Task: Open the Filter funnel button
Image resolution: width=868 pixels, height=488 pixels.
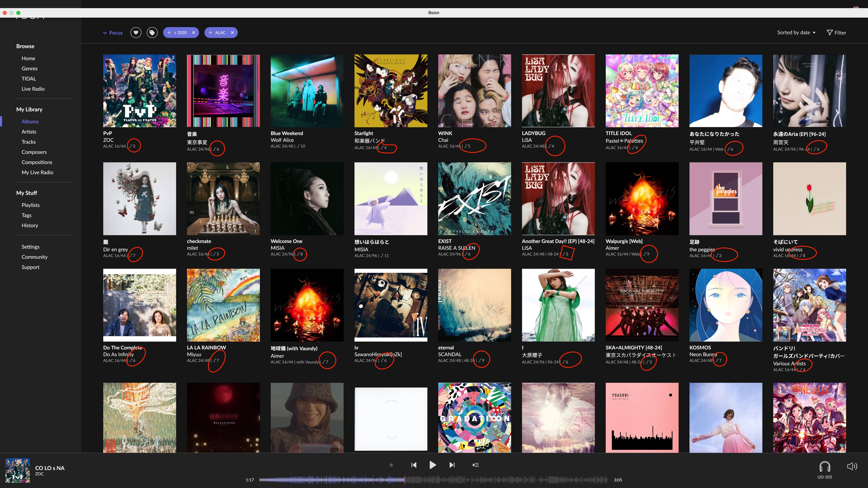Action: click(836, 33)
